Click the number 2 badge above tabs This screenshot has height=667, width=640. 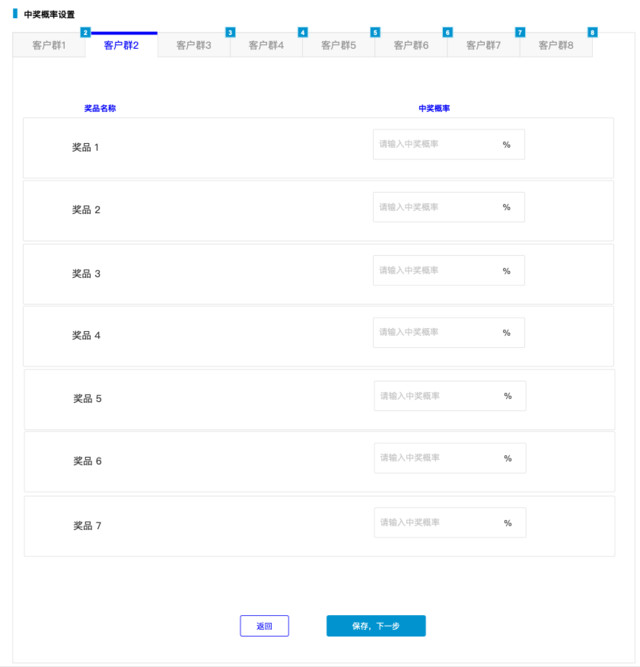[x=85, y=32]
